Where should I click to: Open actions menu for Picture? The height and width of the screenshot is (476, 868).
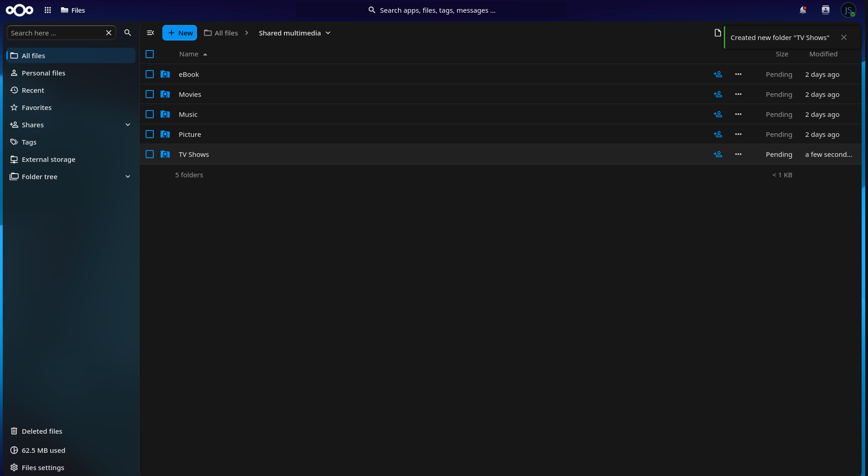tap(738, 134)
